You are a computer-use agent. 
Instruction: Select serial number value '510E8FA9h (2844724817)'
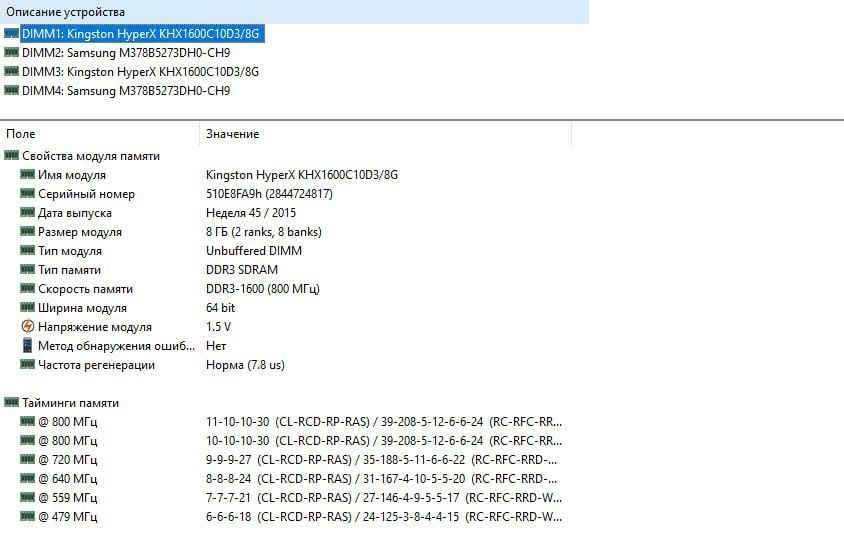pyautogui.click(x=269, y=194)
